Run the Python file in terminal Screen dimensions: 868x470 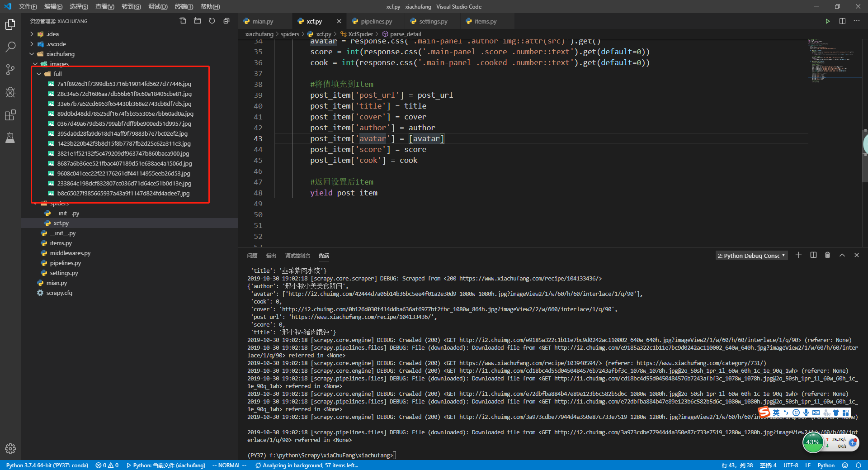coord(827,21)
